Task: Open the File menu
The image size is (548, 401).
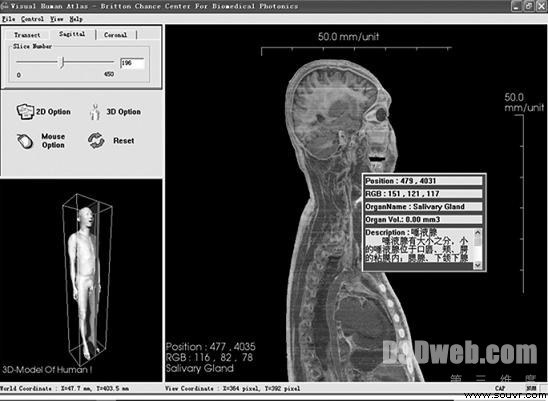Action: (9, 19)
